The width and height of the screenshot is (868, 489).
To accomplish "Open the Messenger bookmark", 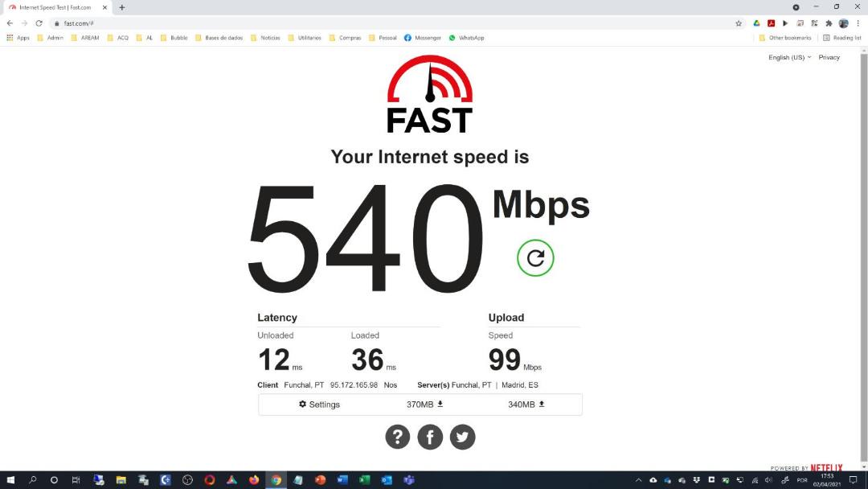I will click(423, 38).
